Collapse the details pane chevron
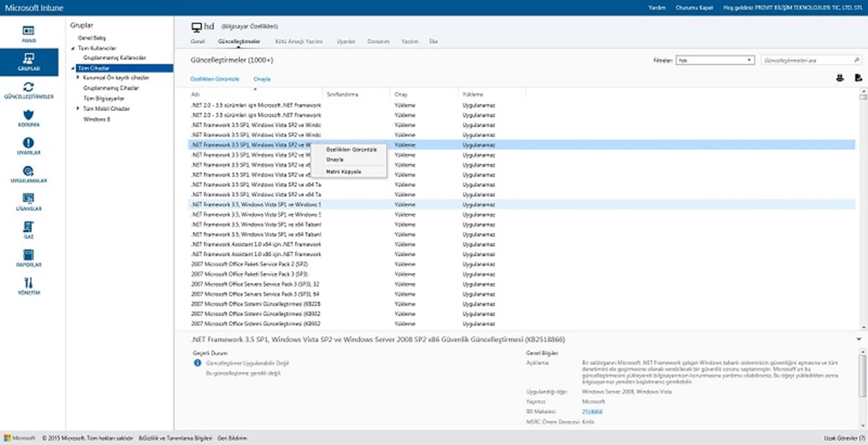 click(859, 339)
